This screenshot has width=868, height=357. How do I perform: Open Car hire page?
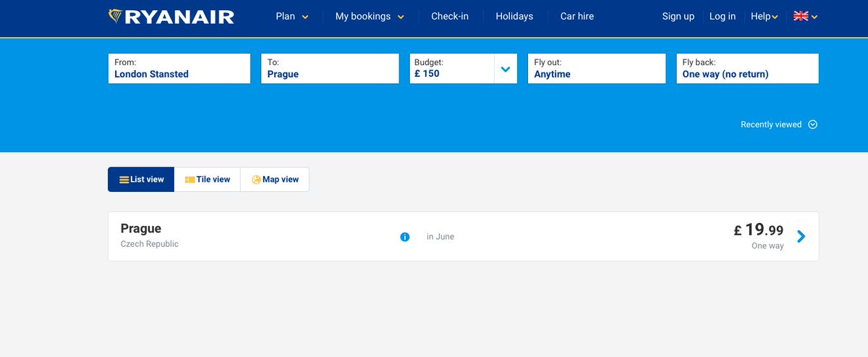click(x=577, y=17)
